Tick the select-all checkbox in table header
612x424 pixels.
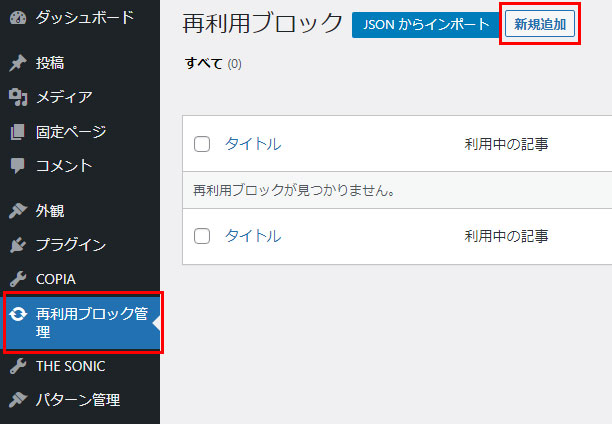pos(202,144)
